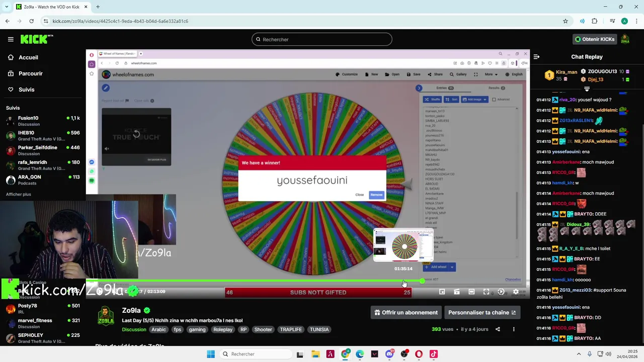Open the Chrome three-dot menu
Screen dimensions: 644x362
[x=636, y=21]
